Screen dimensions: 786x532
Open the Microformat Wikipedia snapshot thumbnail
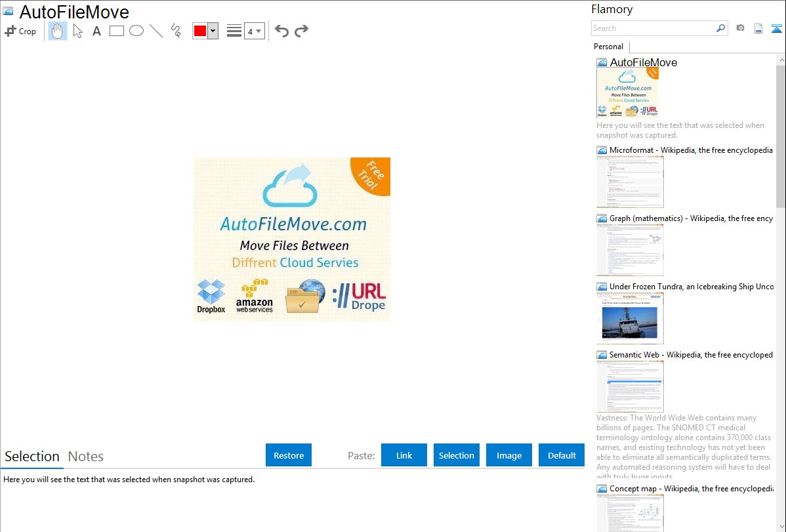point(630,182)
